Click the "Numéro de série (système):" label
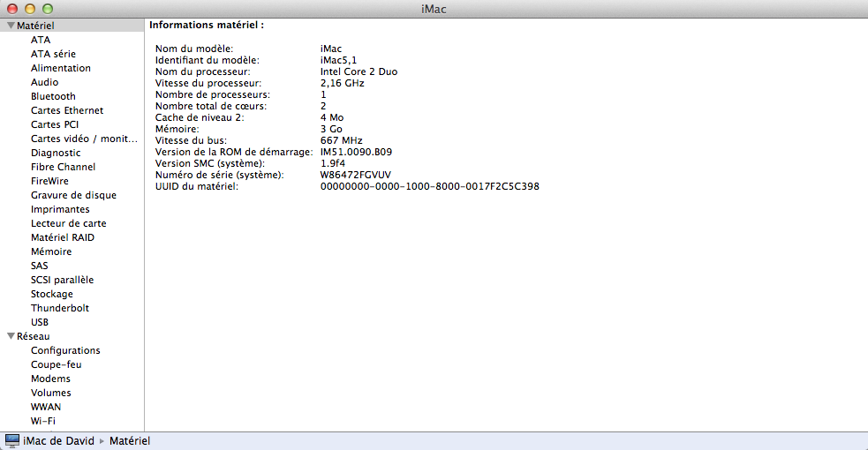Image resolution: width=868 pixels, height=450 pixels. coord(219,176)
